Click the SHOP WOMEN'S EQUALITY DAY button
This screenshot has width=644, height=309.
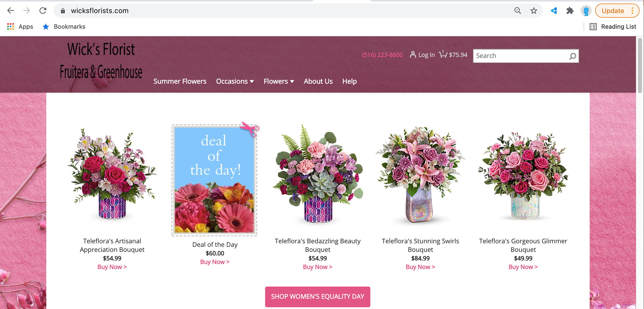click(318, 297)
